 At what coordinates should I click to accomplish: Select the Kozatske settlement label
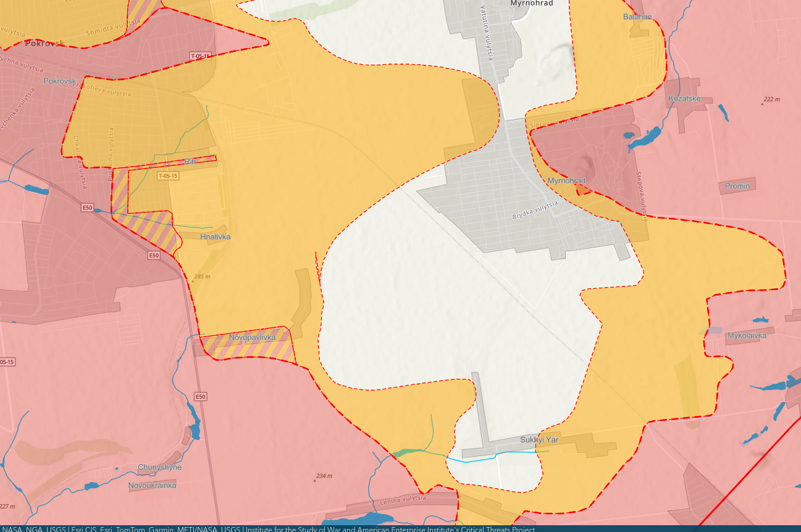(x=683, y=98)
